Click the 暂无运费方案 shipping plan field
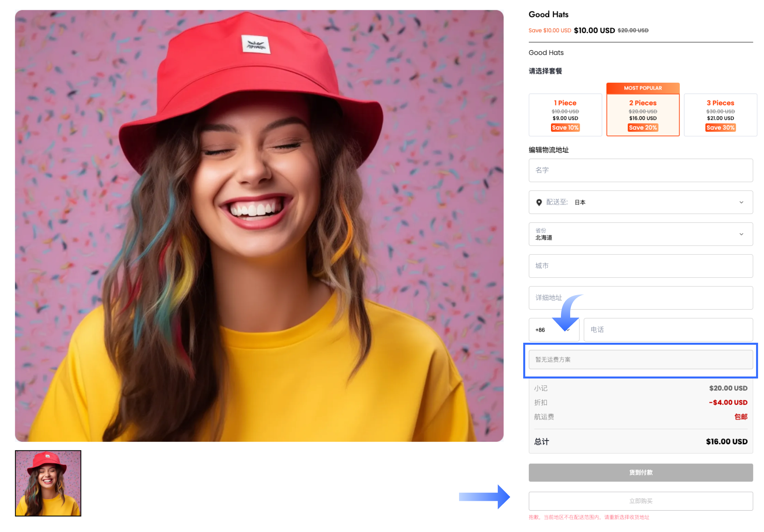This screenshot has width=764, height=532. tap(641, 360)
